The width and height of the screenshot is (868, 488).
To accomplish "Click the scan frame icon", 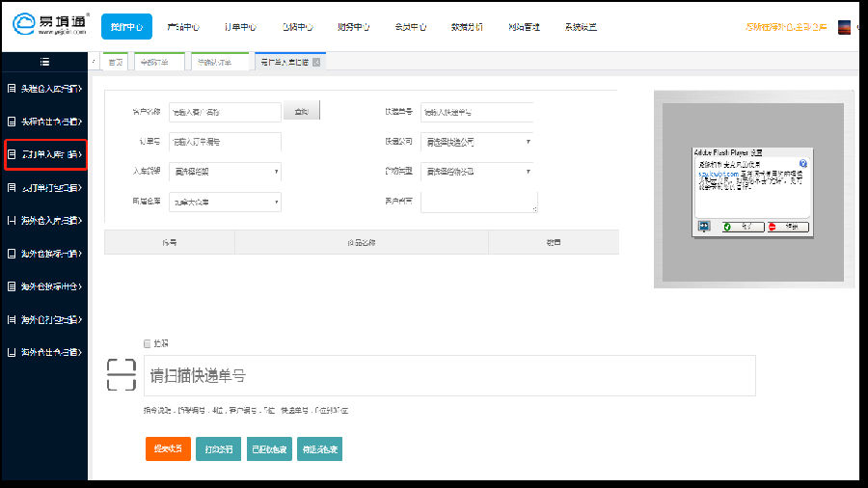I will 122,374.
